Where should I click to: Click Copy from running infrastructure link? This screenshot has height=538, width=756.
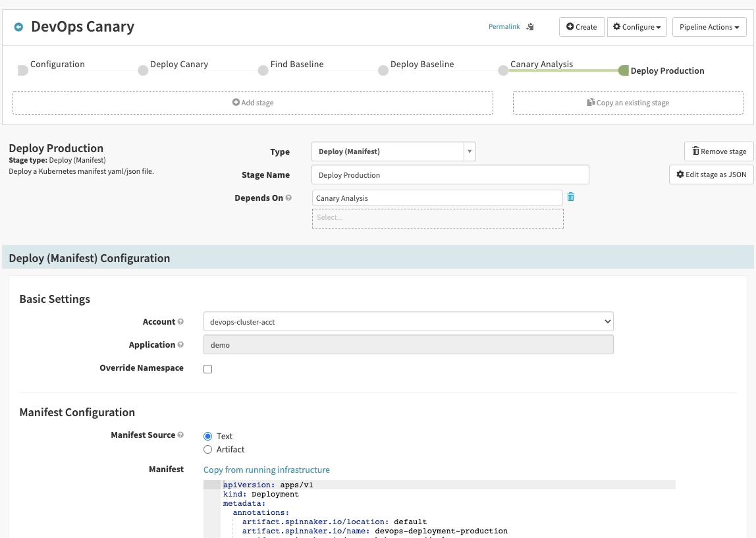tap(267, 470)
